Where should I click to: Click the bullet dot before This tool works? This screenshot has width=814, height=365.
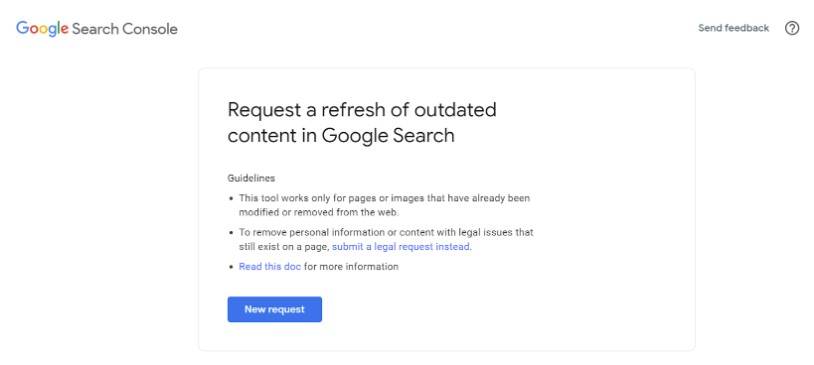[231, 199]
